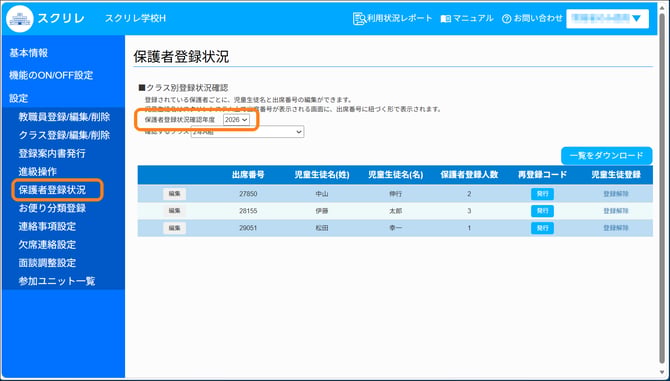
Task: Open the マニュアル book icon
Action: [x=446, y=19]
